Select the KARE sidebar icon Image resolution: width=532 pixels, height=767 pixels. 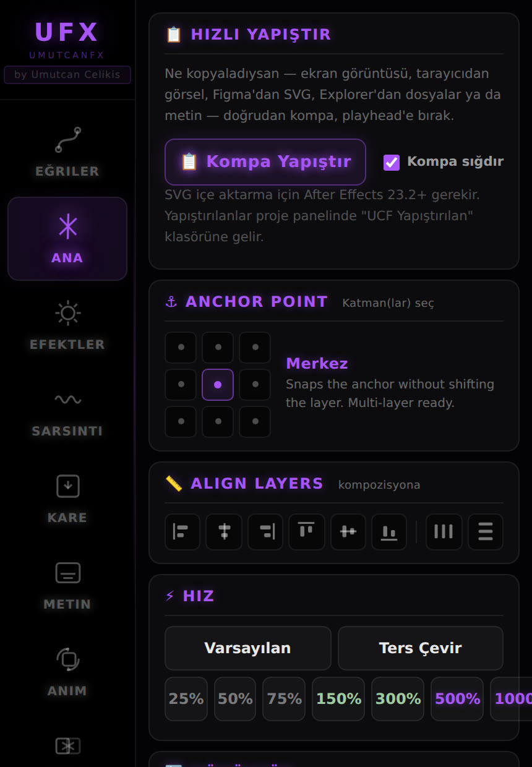[x=67, y=499]
